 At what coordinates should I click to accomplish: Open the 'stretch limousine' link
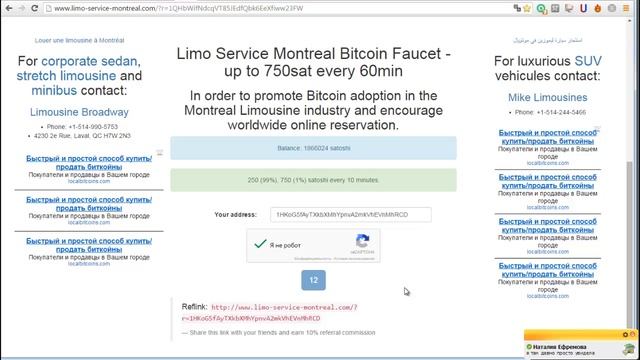(66, 76)
